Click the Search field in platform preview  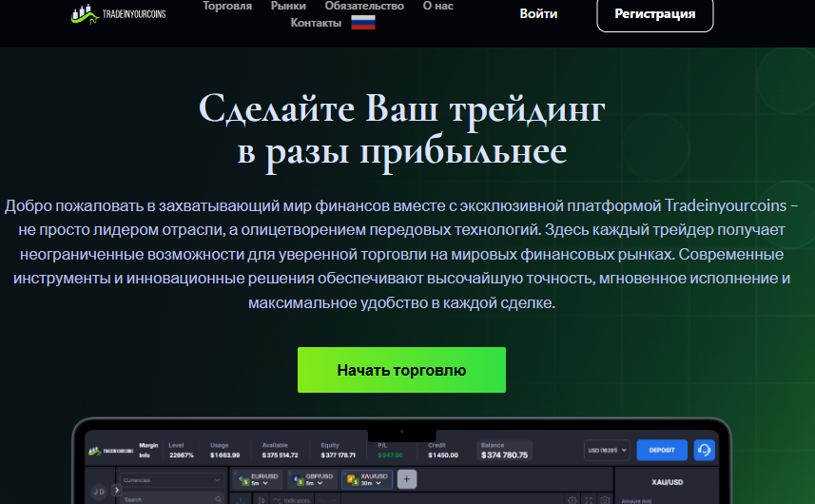coord(172,499)
